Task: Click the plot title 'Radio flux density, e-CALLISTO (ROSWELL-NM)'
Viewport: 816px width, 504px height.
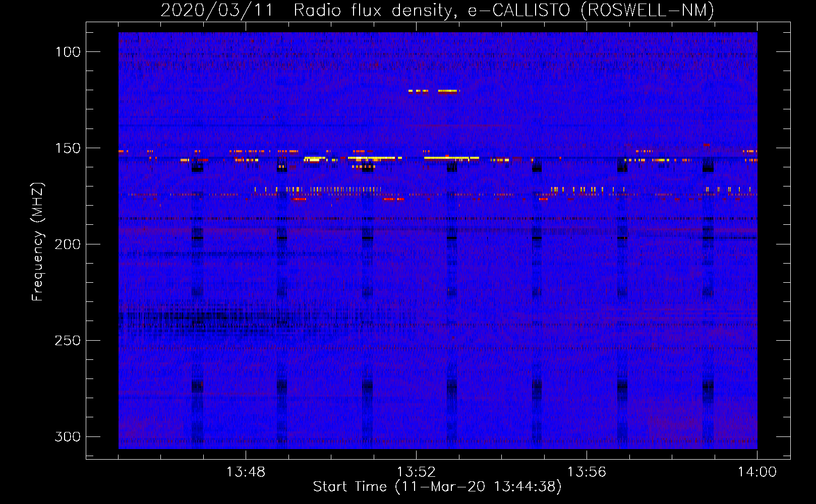Action: pos(504,10)
